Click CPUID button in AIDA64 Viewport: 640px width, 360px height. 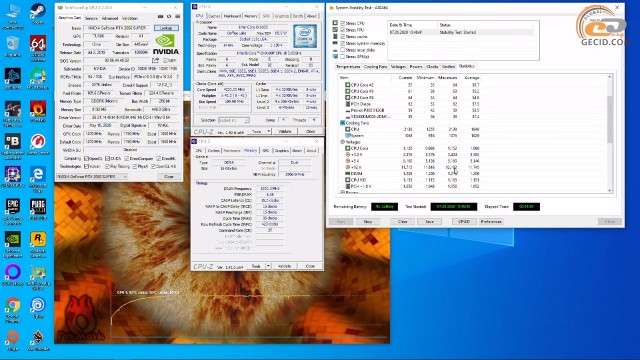point(464,222)
